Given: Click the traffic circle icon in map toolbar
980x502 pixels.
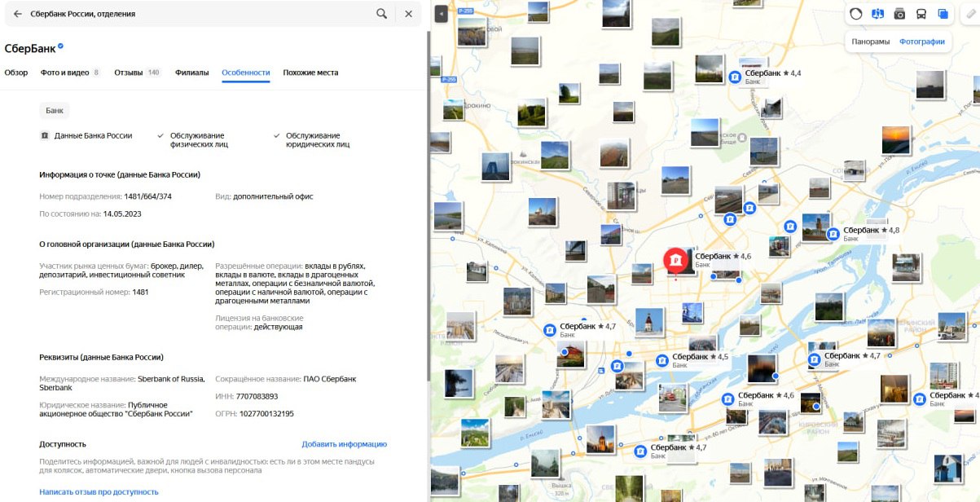Looking at the screenshot, I should click(856, 14).
